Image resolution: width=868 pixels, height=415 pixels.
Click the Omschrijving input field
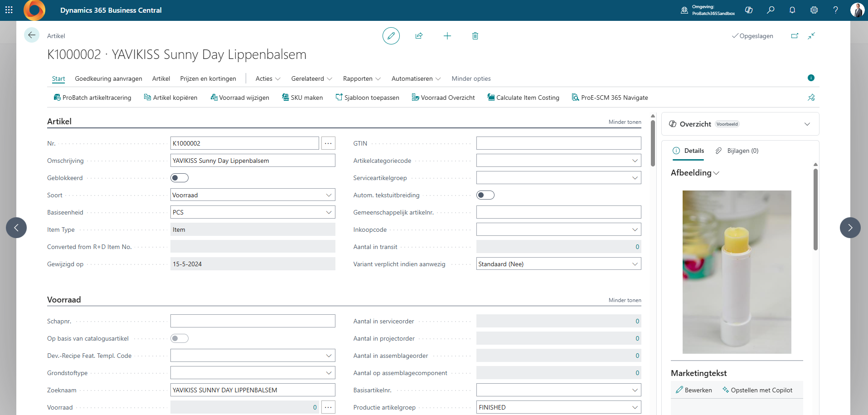pyautogui.click(x=253, y=161)
